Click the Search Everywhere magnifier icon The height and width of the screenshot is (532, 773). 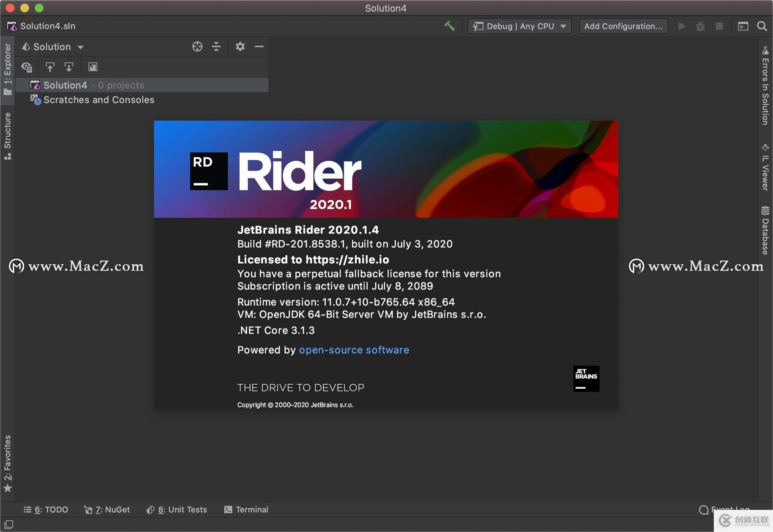762,26
